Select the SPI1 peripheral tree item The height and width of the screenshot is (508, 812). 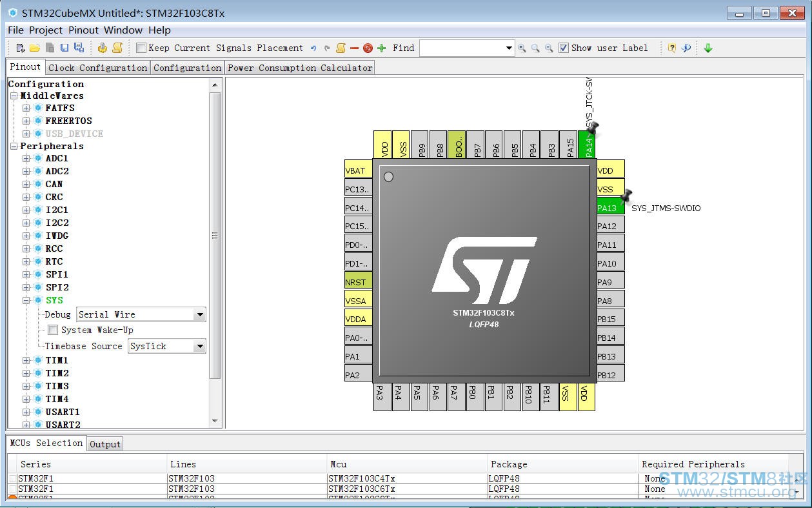[x=57, y=274]
